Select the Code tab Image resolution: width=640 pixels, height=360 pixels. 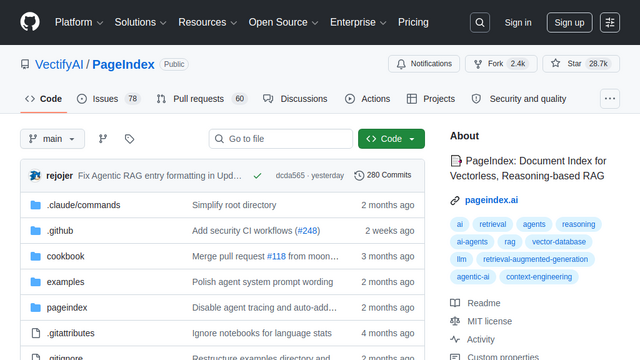point(44,99)
